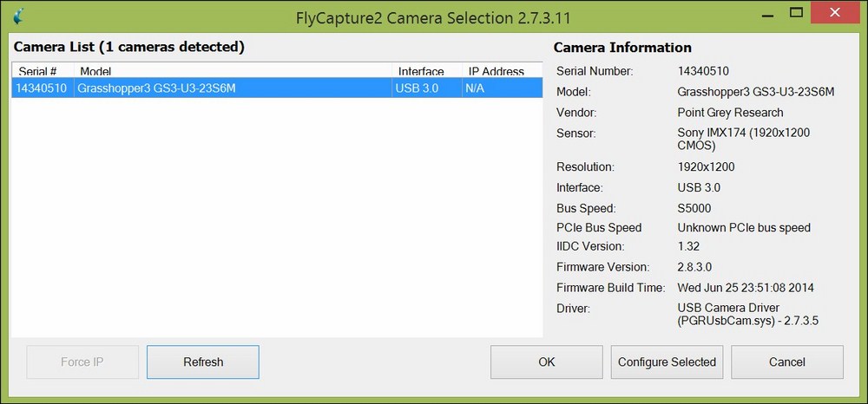Click the FlyCapture2 app icon in title bar
The width and height of the screenshot is (868, 404).
click(x=18, y=16)
